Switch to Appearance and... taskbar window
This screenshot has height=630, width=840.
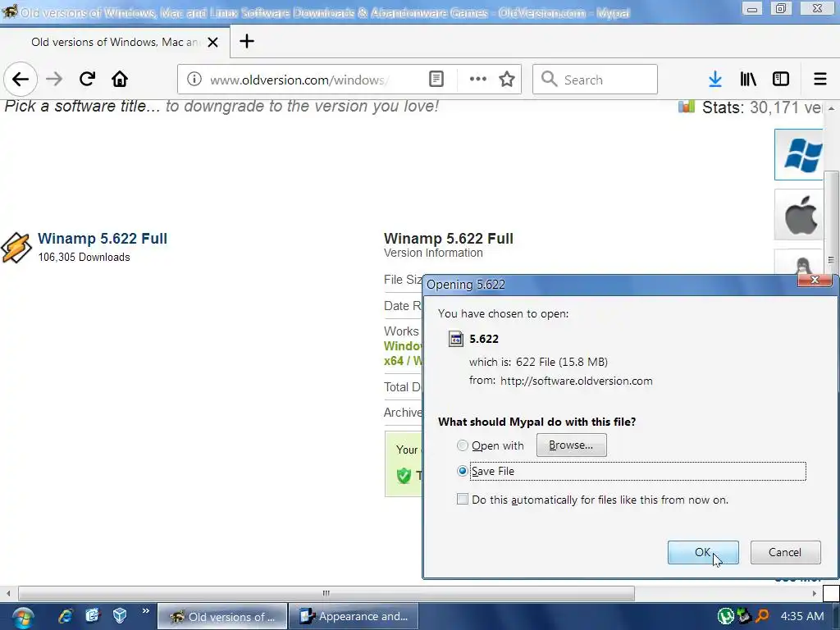354,617
